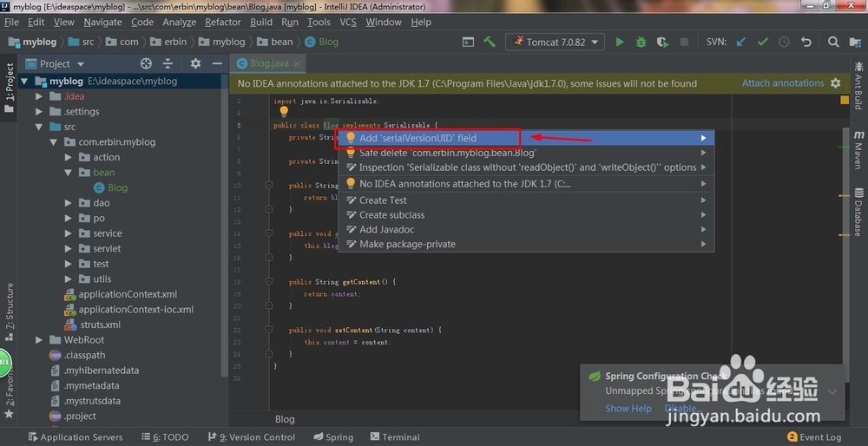Open the Database side panel

click(x=858, y=212)
